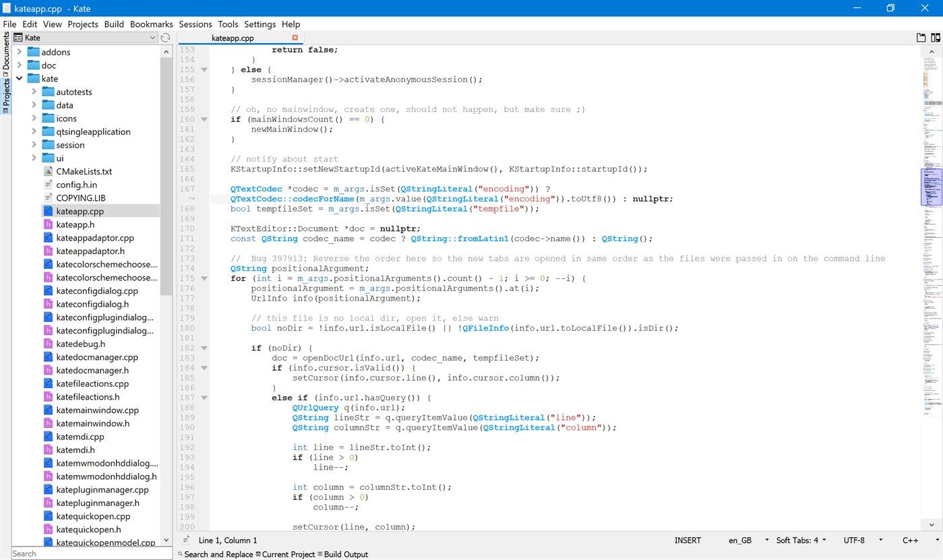Select kateconfigdialog.h in project tree
The width and height of the screenshot is (943, 560).
(x=92, y=304)
